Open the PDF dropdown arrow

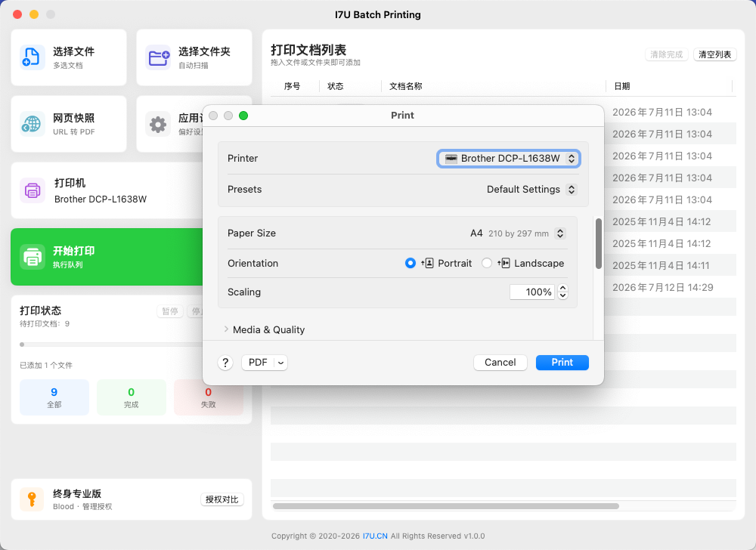pyautogui.click(x=280, y=363)
